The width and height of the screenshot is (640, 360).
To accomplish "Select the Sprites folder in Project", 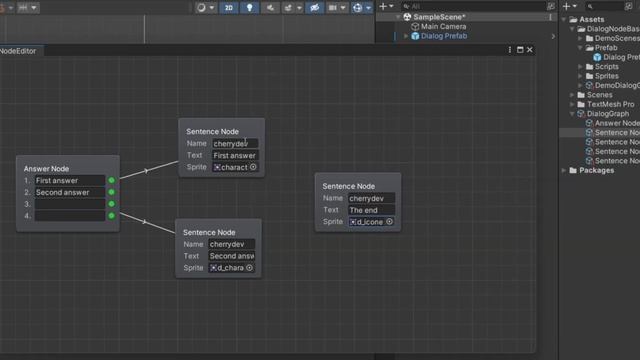I will (x=607, y=76).
